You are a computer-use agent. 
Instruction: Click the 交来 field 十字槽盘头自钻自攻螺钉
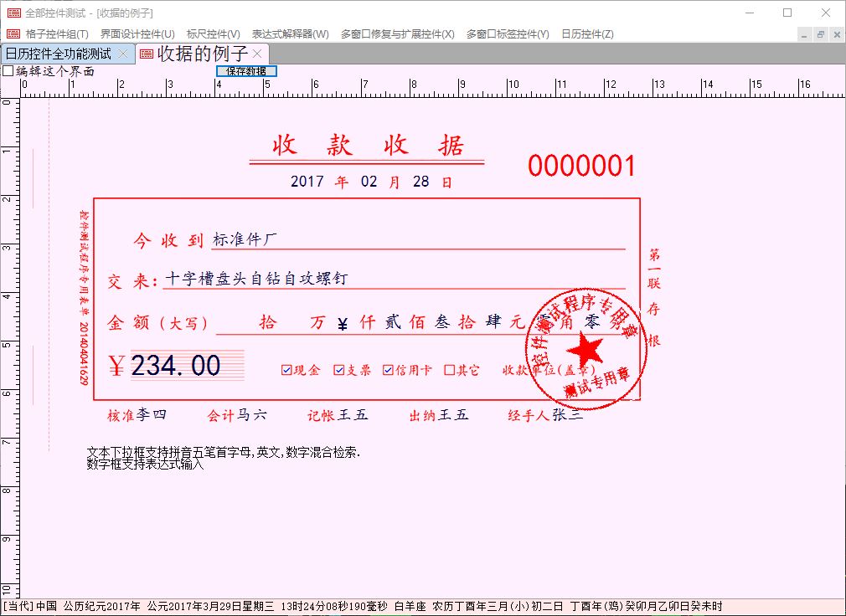click(394, 279)
